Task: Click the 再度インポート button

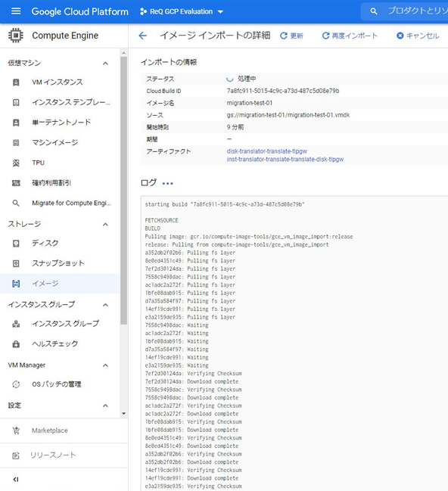Action: click(350, 36)
